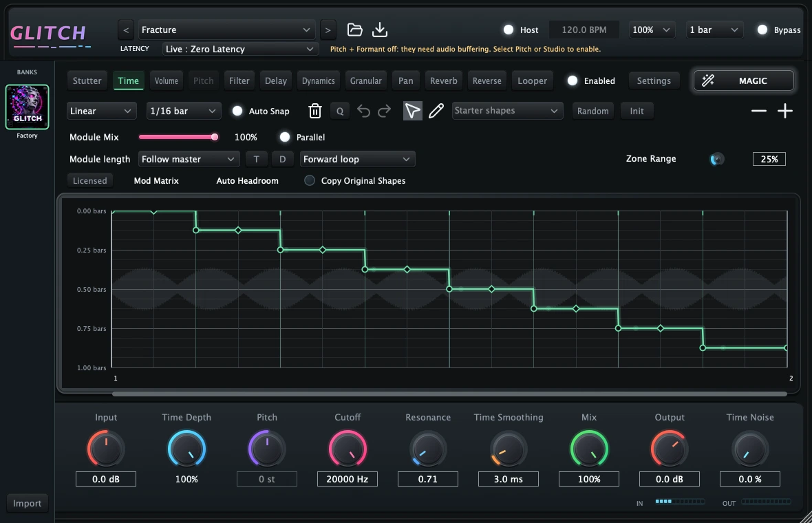
Task: Open the 100% scale dropdown
Action: click(x=652, y=30)
